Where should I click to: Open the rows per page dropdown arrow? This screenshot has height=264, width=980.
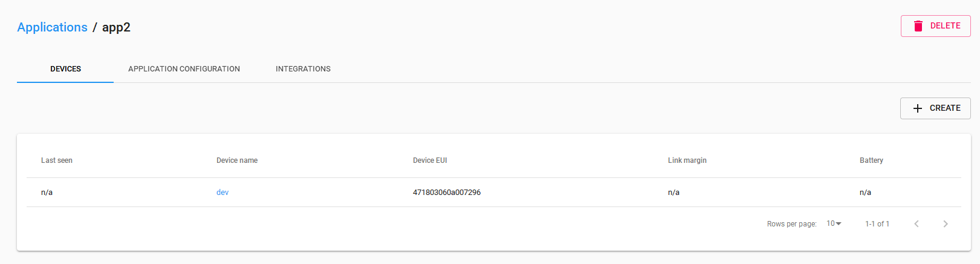click(x=839, y=224)
